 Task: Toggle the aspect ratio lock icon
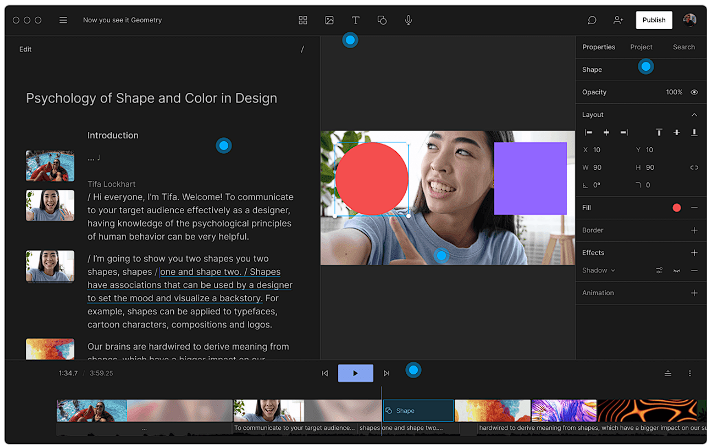(x=694, y=167)
